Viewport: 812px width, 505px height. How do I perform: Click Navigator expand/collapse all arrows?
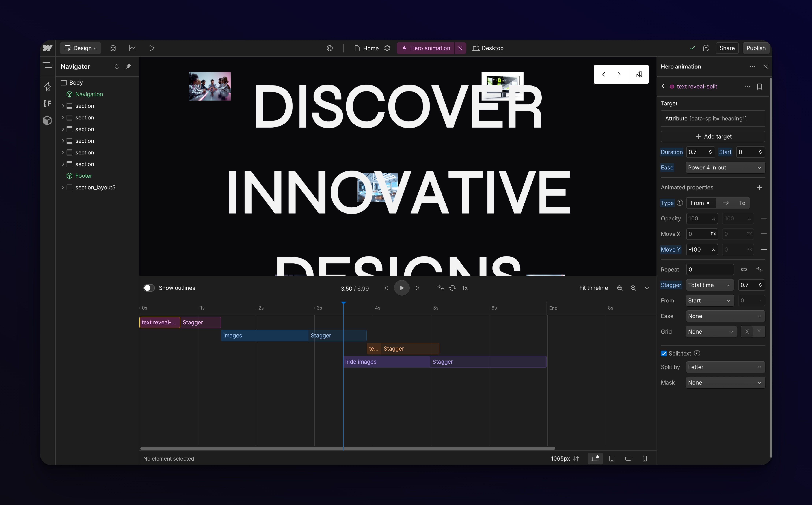(117, 66)
